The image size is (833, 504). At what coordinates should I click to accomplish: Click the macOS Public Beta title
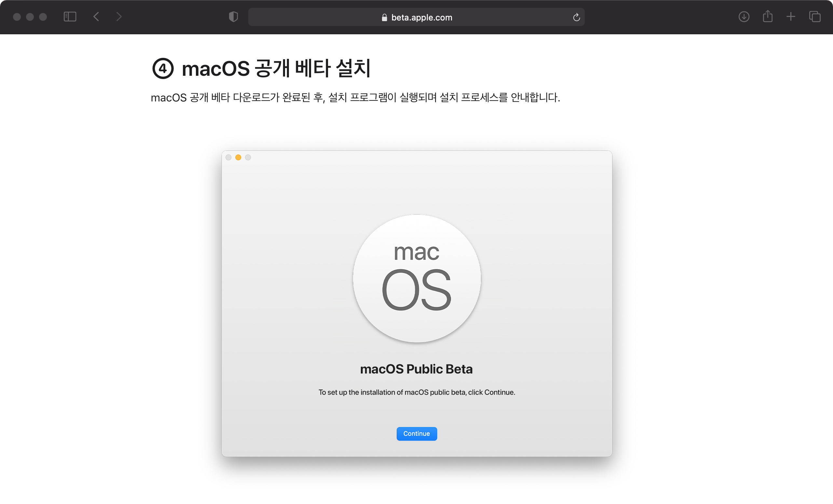[416, 369]
